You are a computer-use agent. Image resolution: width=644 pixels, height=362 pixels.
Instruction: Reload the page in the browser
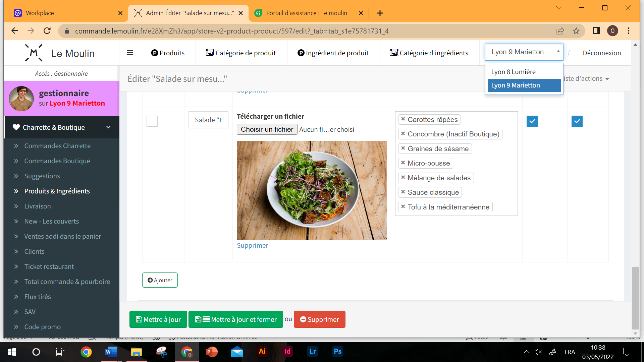[47, 31]
